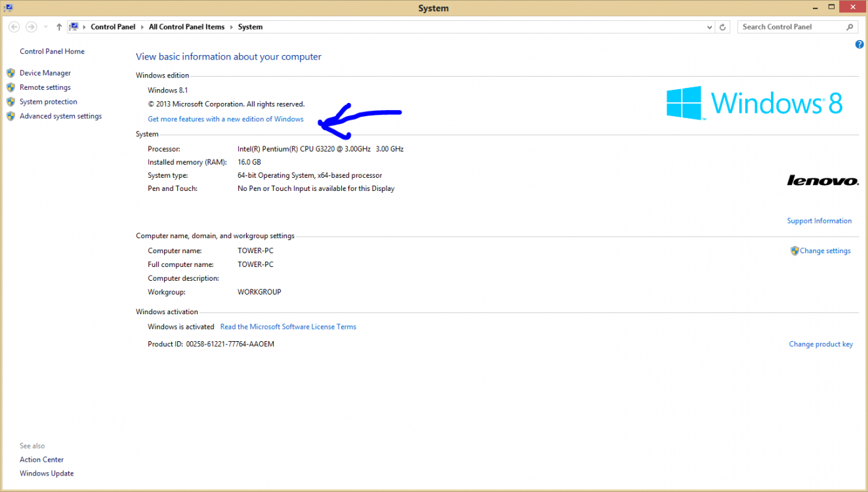Viewport: 868px width, 492px height.
Task: Click the computer icon in the address bar
Action: (73, 27)
